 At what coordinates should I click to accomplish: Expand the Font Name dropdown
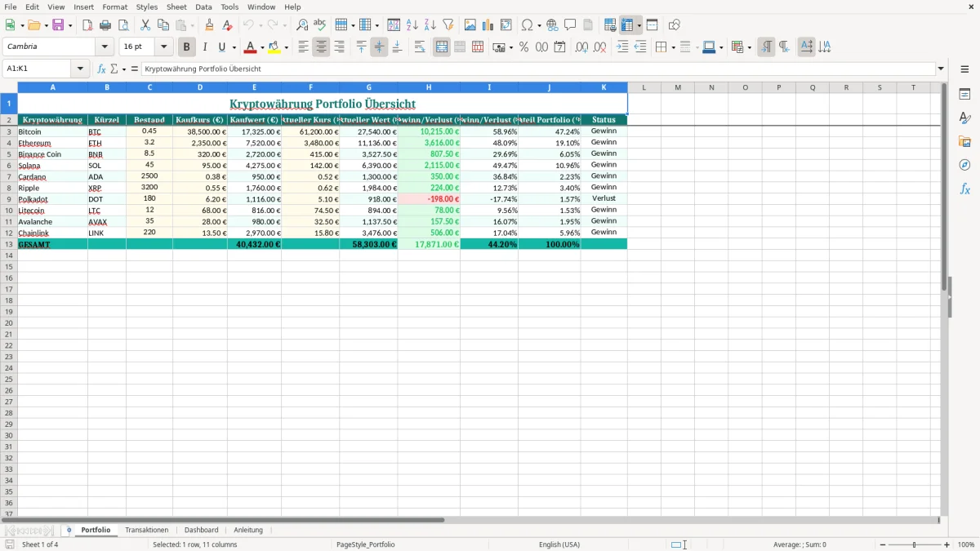pos(105,47)
